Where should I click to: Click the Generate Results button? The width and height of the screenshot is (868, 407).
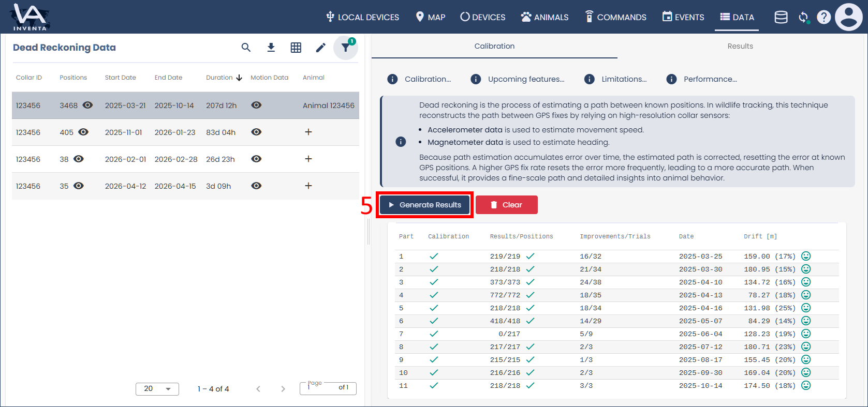point(424,205)
